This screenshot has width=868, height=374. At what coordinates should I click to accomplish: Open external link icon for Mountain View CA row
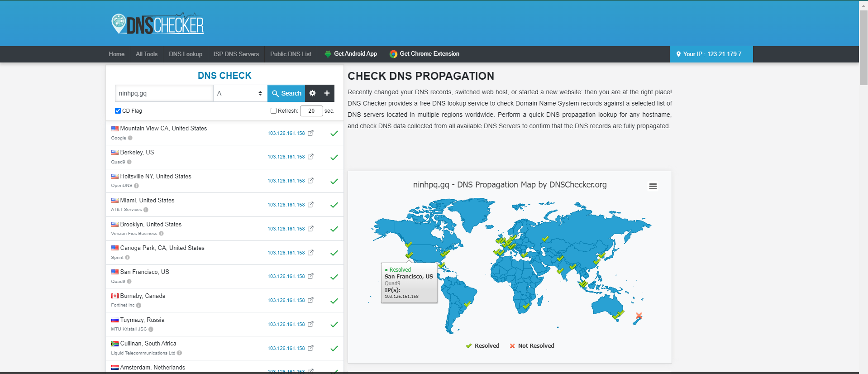(x=310, y=133)
